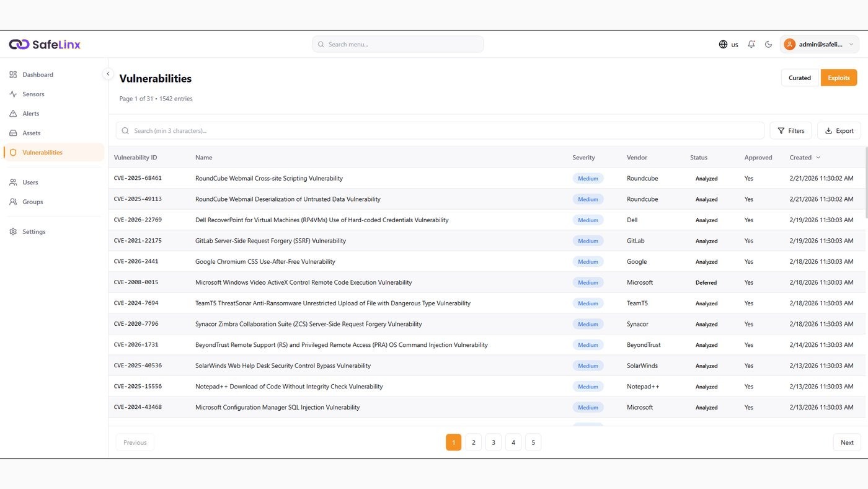This screenshot has height=489, width=868.
Task: Click the Status column header
Action: pos(699,158)
